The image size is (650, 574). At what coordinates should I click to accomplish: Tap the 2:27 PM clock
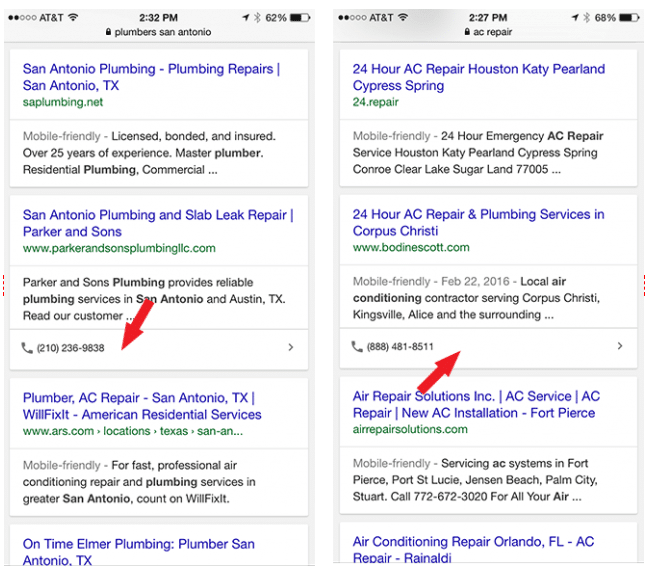pyautogui.click(x=488, y=18)
